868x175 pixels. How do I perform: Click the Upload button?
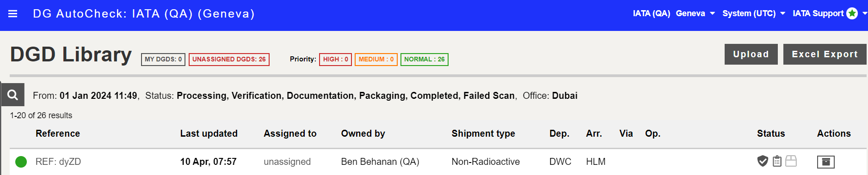[751, 54]
